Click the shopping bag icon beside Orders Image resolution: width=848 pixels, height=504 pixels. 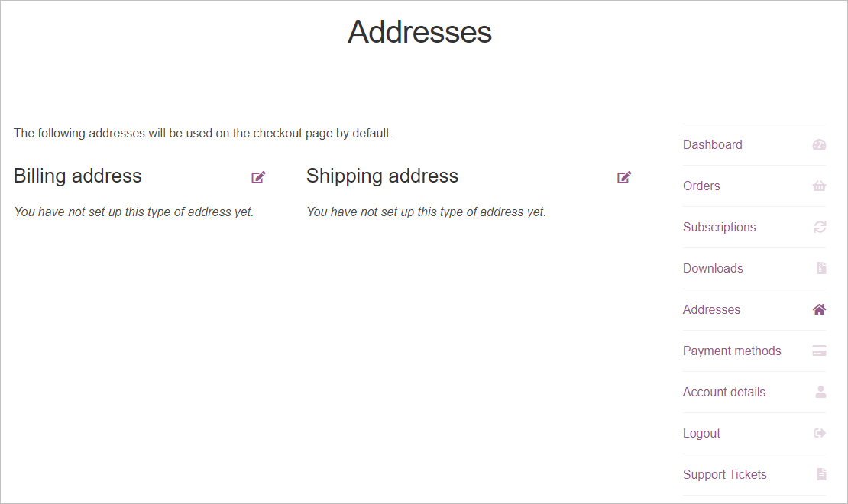pyautogui.click(x=819, y=186)
